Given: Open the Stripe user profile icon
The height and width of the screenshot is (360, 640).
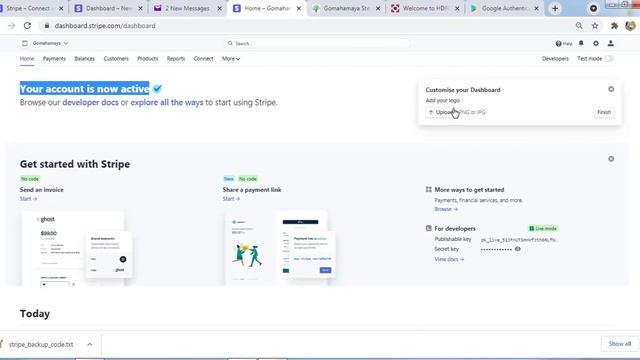Looking at the screenshot, I should pyautogui.click(x=611, y=43).
